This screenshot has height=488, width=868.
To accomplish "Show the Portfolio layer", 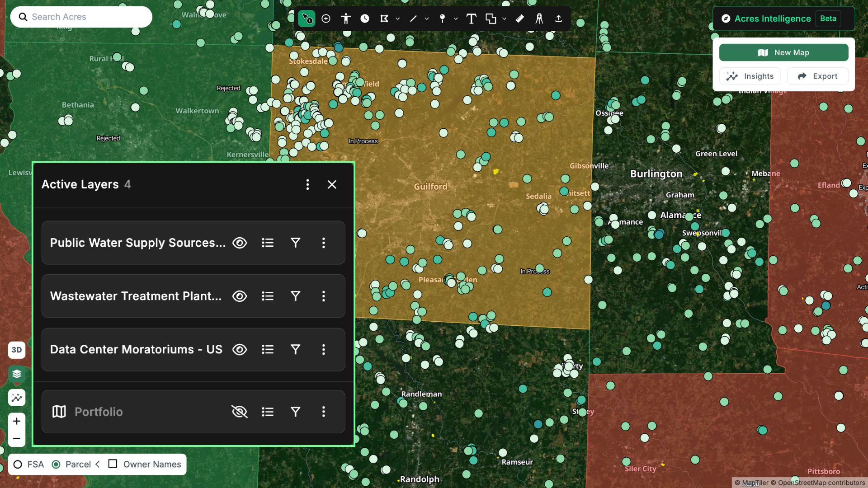I will [x=240, y=412].
